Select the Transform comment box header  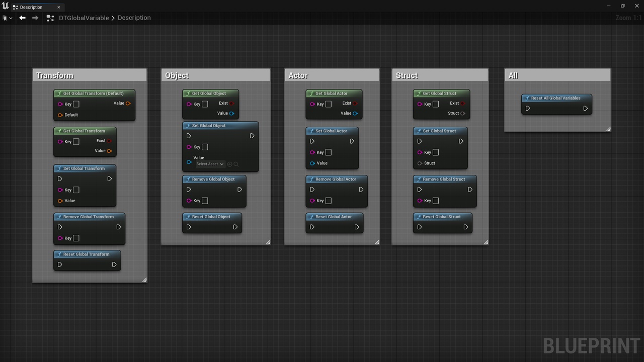click(x=90, y=75)
